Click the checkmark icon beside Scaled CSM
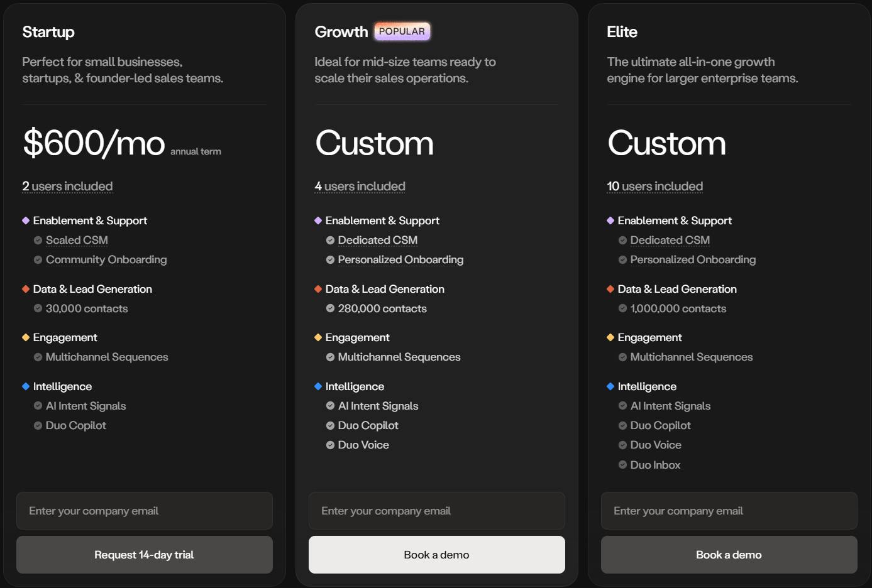 click(x=37, y=240)
